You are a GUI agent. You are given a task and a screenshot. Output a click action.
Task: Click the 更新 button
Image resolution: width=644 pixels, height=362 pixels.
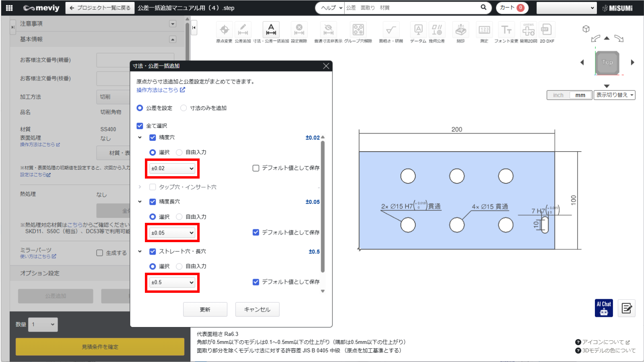pos(205,309)
